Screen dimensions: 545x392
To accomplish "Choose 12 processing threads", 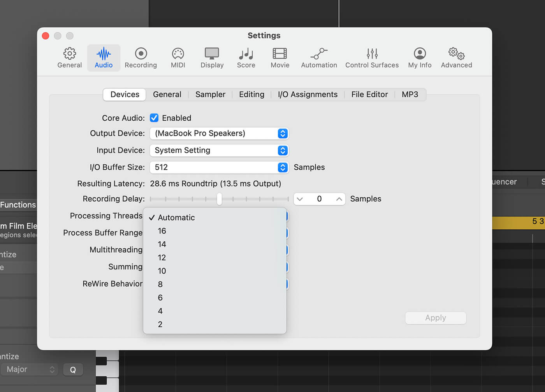I will (215, 258).
